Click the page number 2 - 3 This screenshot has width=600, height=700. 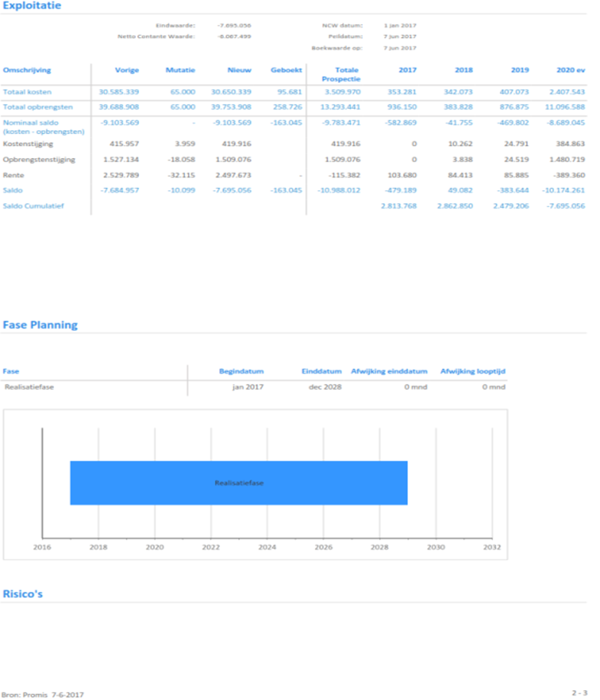point(580,693)
